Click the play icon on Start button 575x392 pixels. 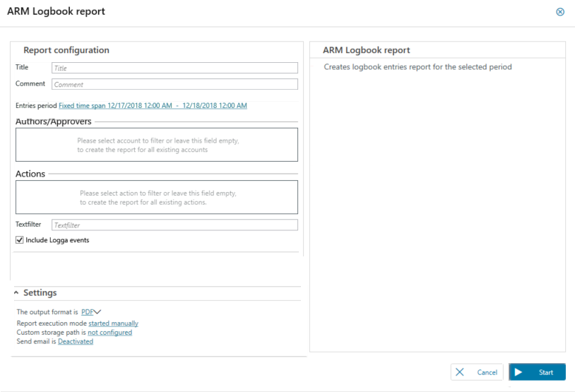[518, 372]
